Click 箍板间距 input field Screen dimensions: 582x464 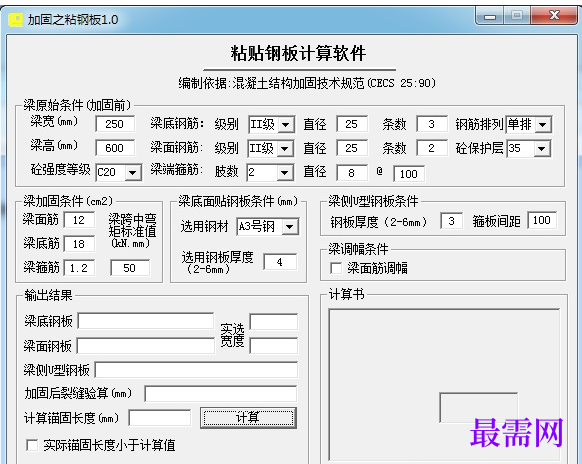[542, 220]
